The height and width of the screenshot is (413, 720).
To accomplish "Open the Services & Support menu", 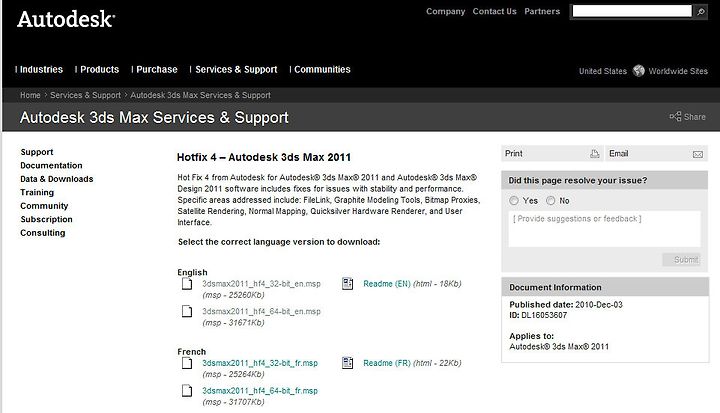I will coord(236,69).
